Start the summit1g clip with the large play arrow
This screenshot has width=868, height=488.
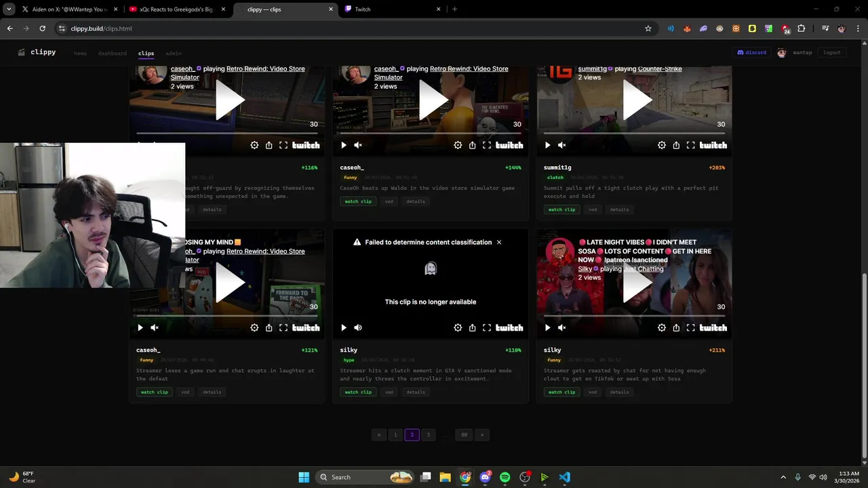click(637, 102)
